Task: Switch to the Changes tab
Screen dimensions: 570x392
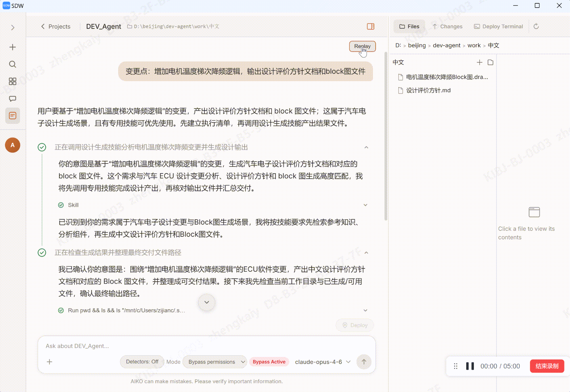Action: click(447, 27)
